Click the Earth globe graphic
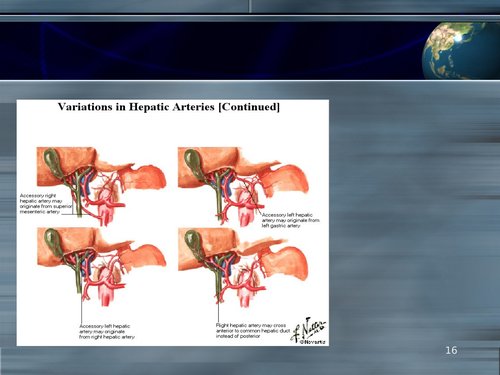Screen dimensions: 500x375 (461, 51)
